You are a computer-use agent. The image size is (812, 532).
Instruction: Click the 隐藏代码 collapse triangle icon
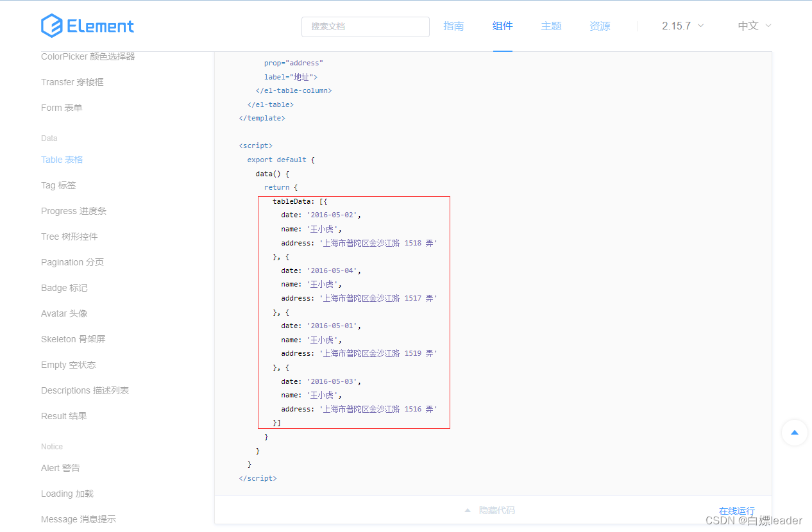(468, 511)
